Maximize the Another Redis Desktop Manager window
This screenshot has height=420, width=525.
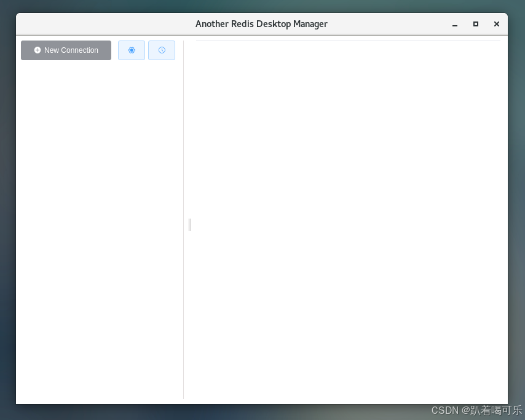click(475, 24)
